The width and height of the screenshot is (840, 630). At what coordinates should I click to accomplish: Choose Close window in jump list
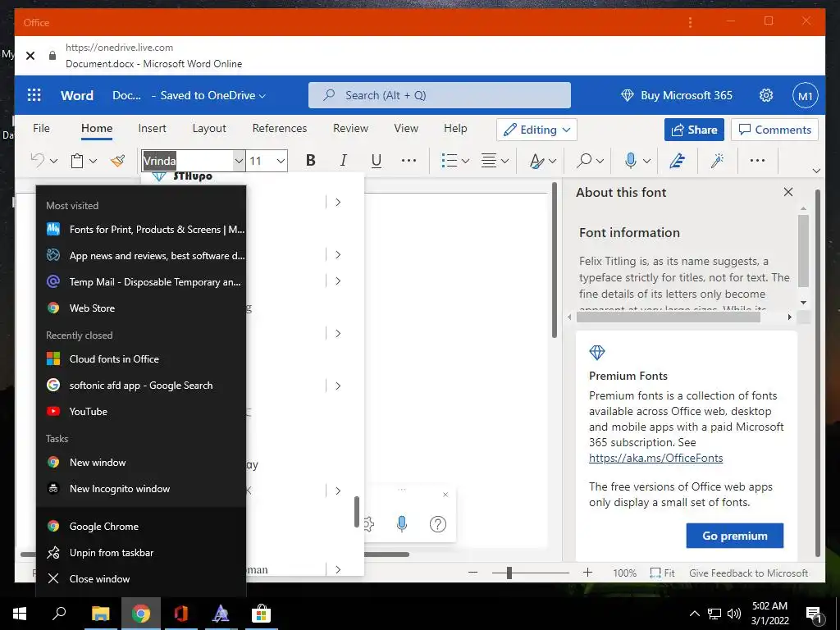(141, 578)
